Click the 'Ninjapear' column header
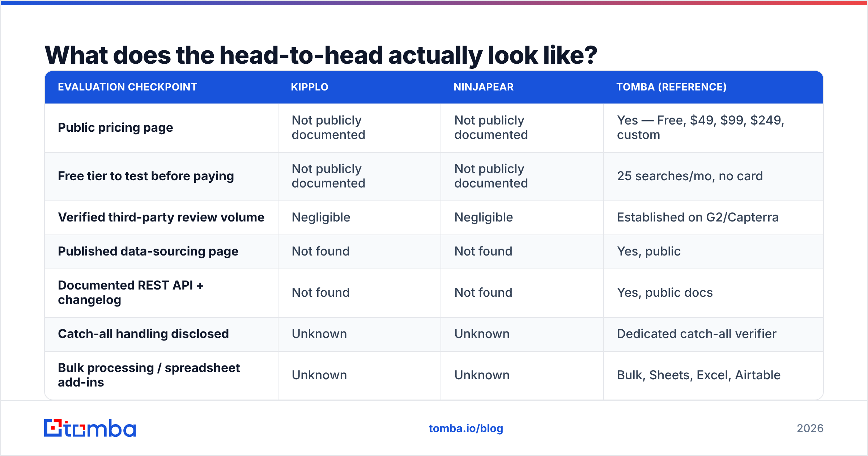Screen dimensions: 868x456 click(x=484, y=87)
